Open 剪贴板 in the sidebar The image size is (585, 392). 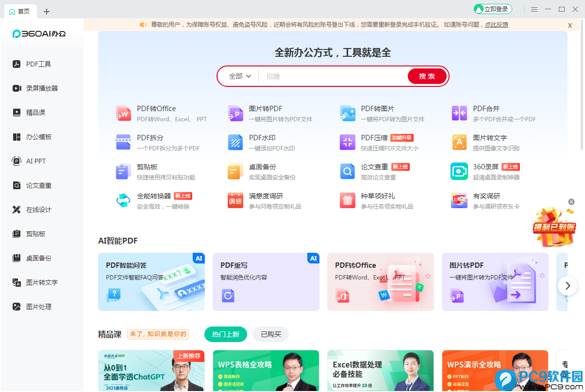29,234
